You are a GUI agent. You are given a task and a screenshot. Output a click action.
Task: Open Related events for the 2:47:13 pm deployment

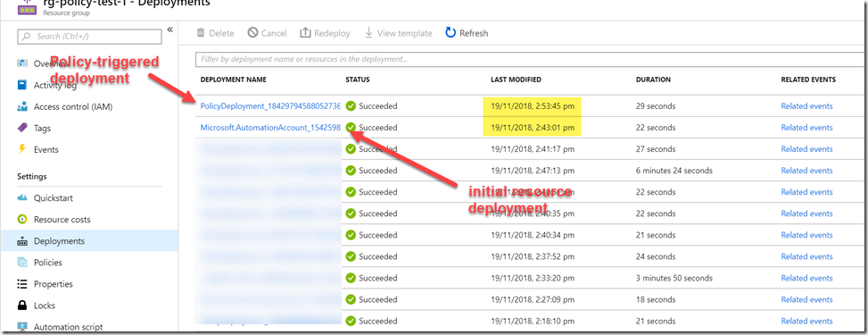(806, 171)
